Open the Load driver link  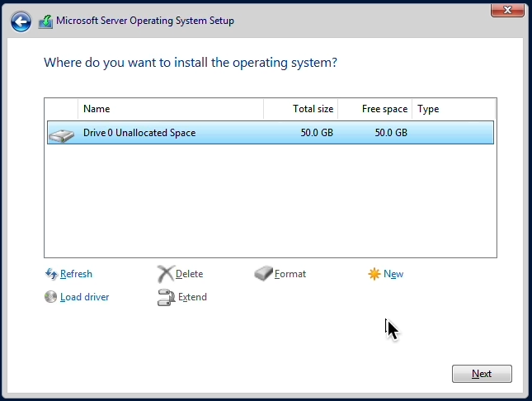pos(84,297)
